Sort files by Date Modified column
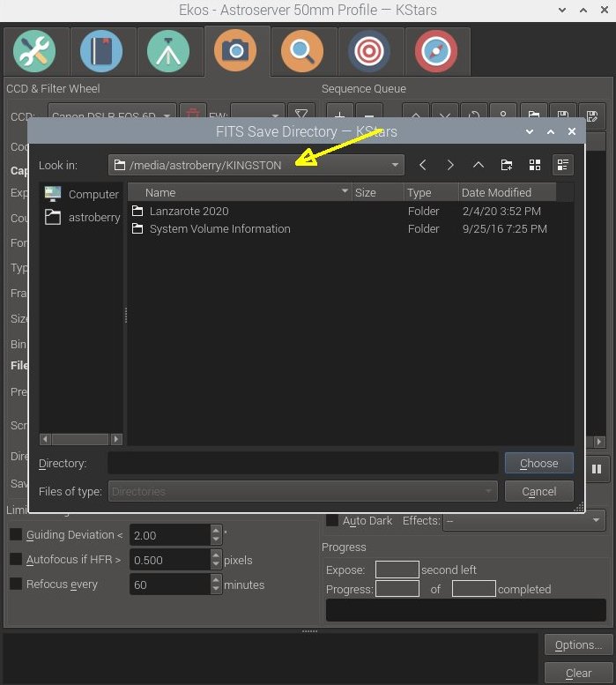This screenshot has height=685, width=616. point(508,193)
